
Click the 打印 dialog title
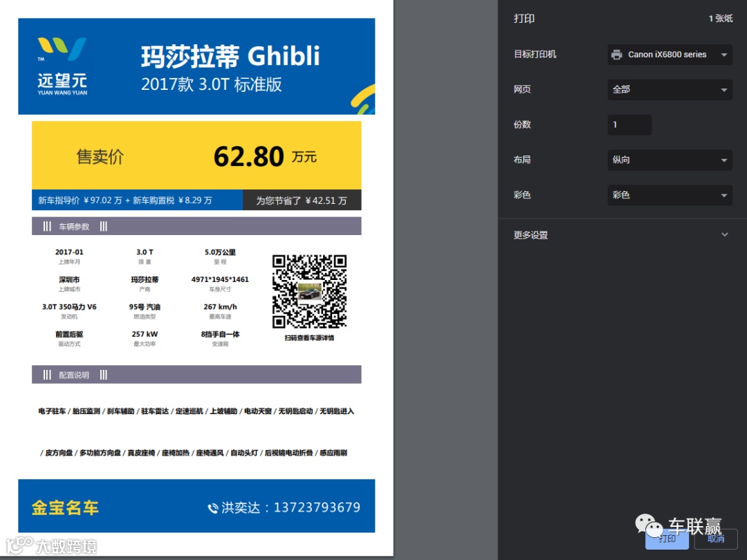click(x=524, y=19)
